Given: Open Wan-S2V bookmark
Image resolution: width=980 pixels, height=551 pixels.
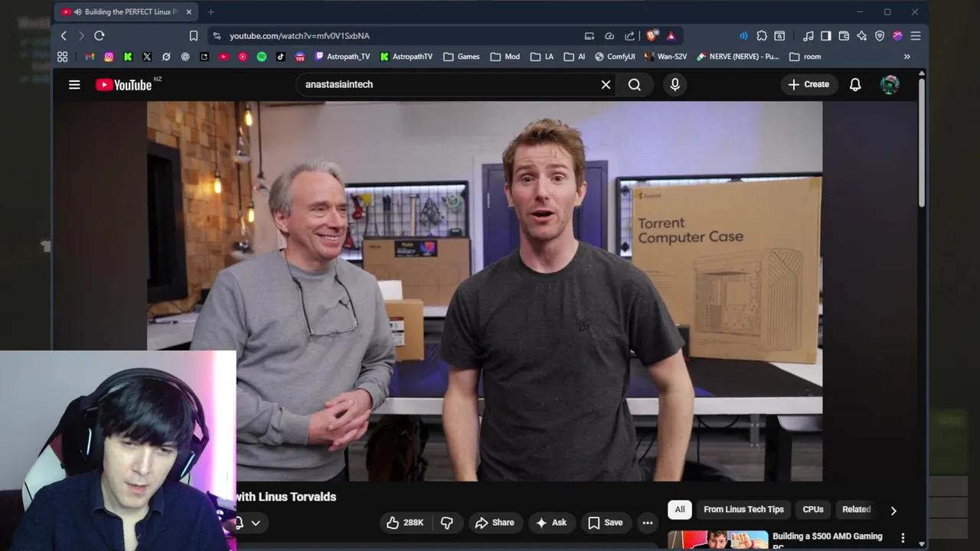Looking at the screenshot, I should (665, 57).
